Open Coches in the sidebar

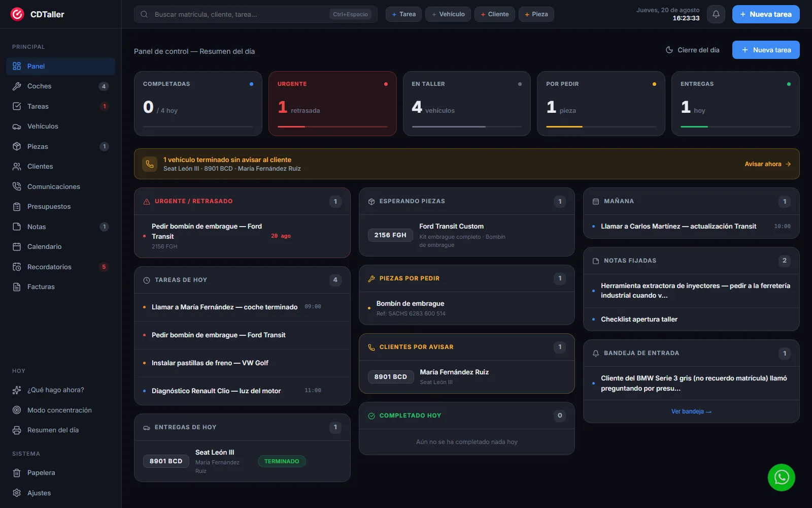(61, 86)
